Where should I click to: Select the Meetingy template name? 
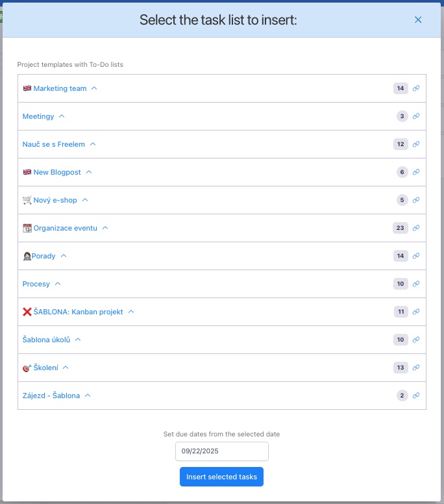coord(38,116)
